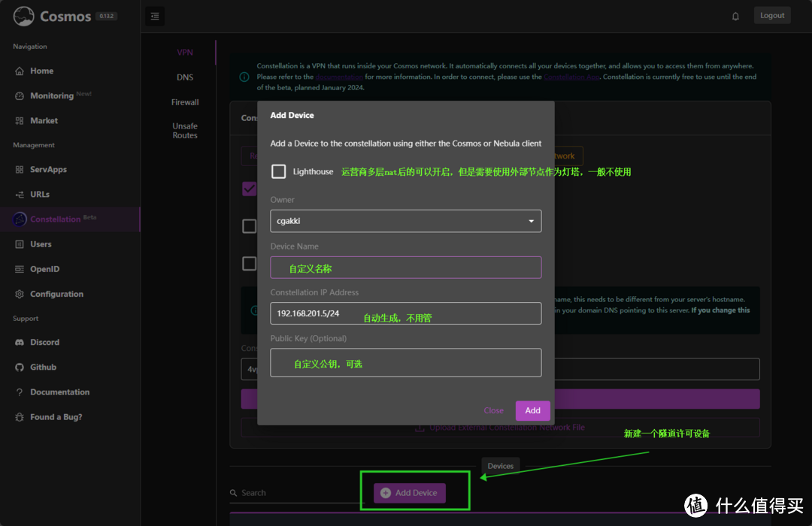Click the OpenID icon in sidebar

(20, 269)
